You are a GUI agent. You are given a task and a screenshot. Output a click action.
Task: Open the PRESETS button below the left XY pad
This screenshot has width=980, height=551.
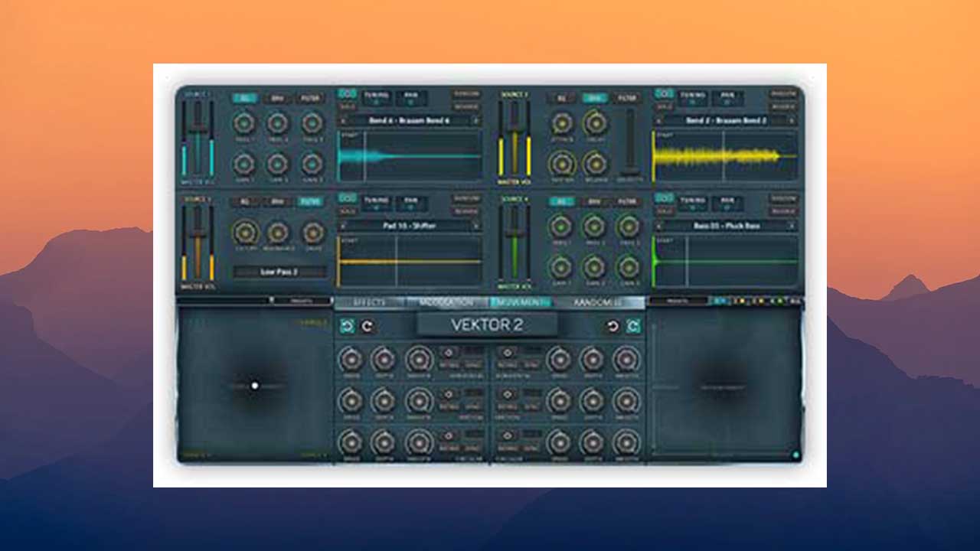(x=301, y=300)
